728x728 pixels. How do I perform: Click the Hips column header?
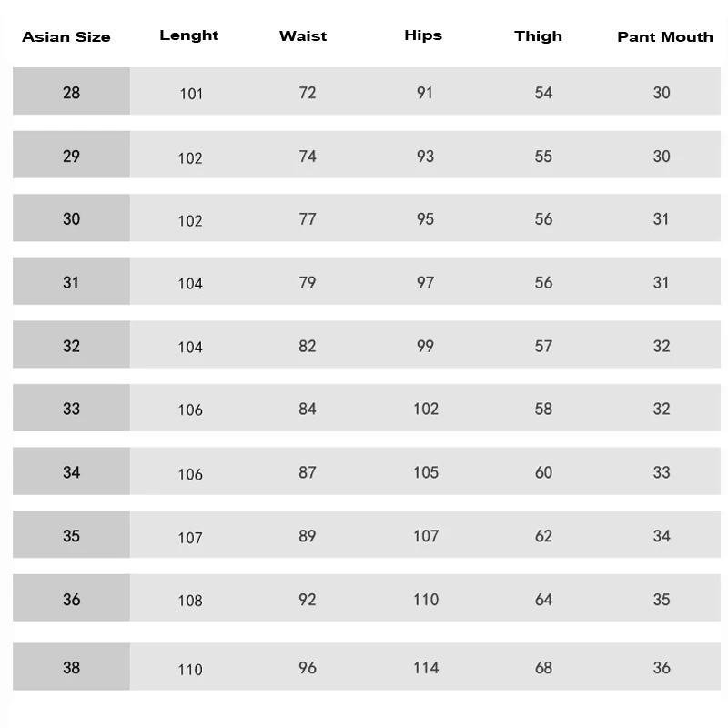click(423, 35)
